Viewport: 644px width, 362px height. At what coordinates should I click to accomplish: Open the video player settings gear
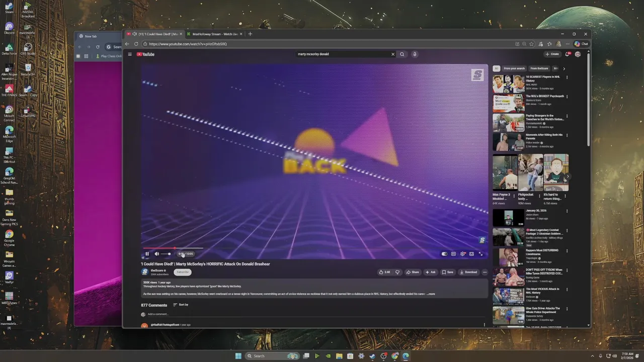click(462, 254)
